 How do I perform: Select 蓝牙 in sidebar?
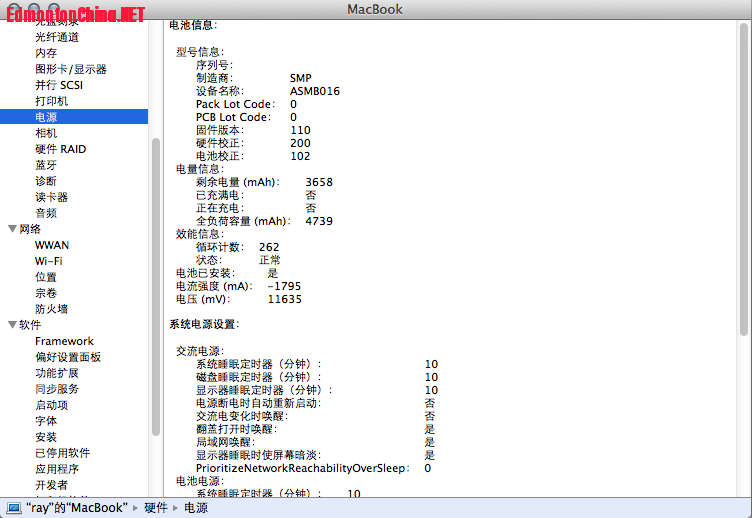(46, 165)
